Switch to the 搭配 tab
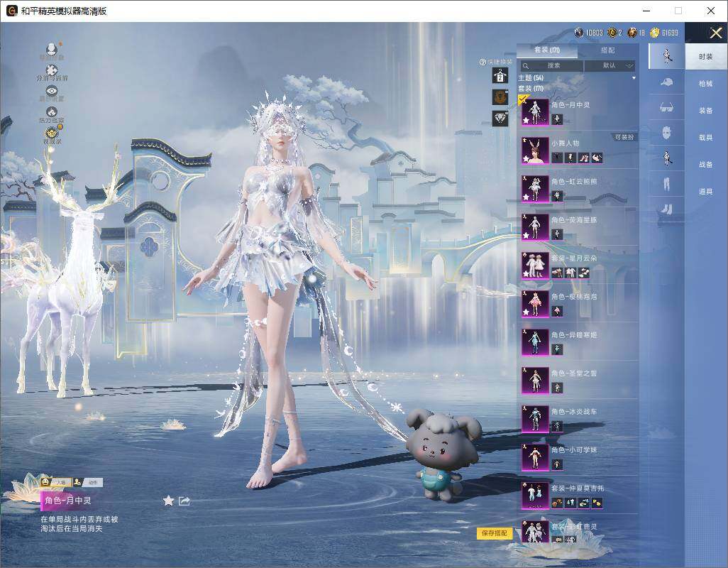Screen dimensions: 728x568 [x=607, y=50]
